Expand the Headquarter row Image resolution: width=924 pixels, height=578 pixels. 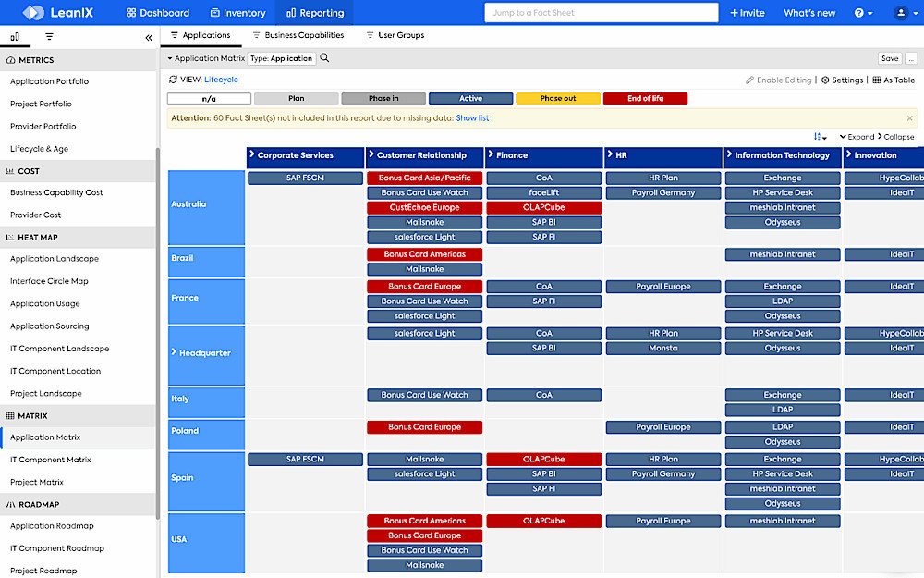174,352
